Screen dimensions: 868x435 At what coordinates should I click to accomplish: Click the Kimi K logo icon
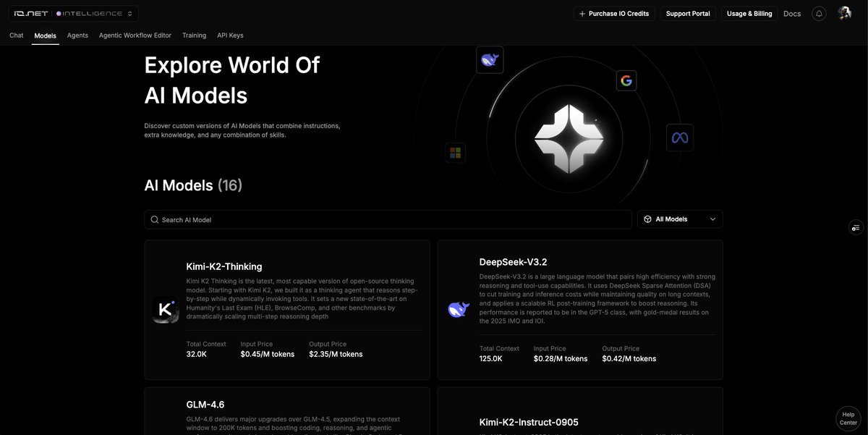(x=165, y=310)
